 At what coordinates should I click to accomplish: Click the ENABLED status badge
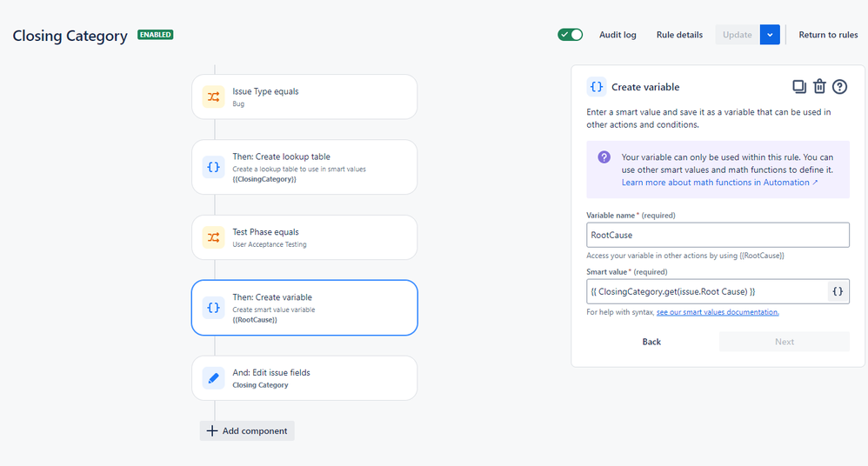click(155, 34)
